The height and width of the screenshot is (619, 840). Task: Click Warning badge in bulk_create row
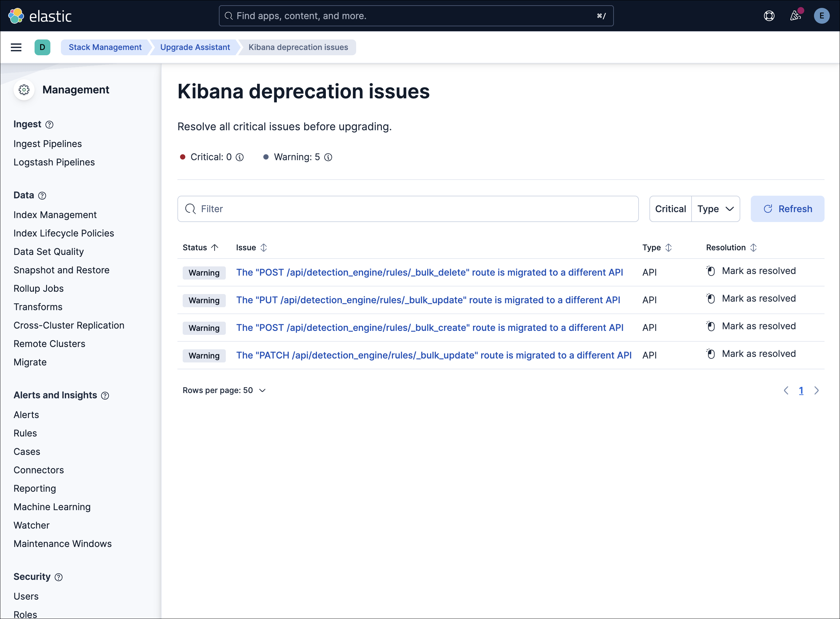click(x=204, y=328)
